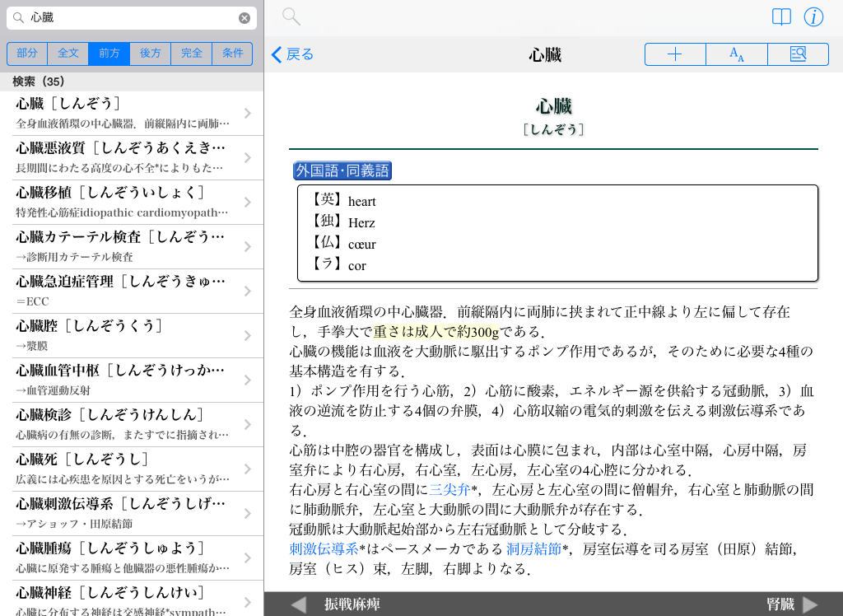Viewport: 843px width, 616px height.
Task: Select 後方 match mode
Action: click(x=151, y=54)
